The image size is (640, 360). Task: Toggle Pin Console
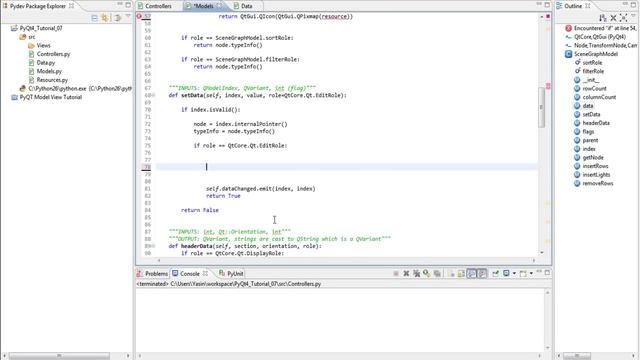pos(495,273)
